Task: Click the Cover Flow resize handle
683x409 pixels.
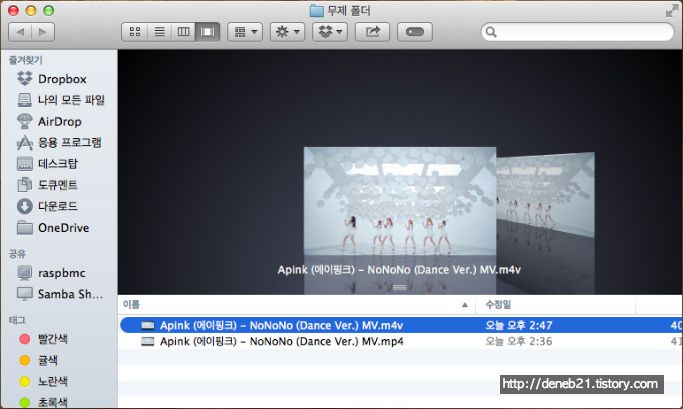Action: tap(399, 287)
